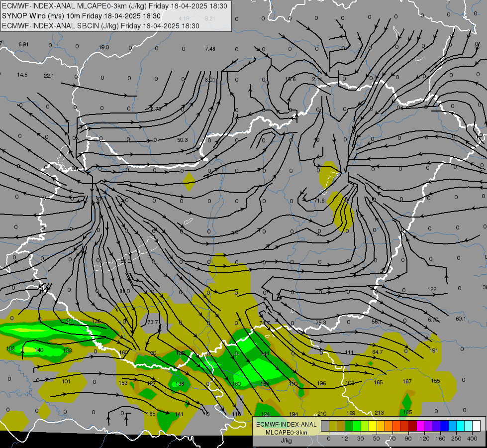Image resolution: width=487 pixels, height=448 pixels.
Task: Click the map value '191'
Action: [434, 351]
